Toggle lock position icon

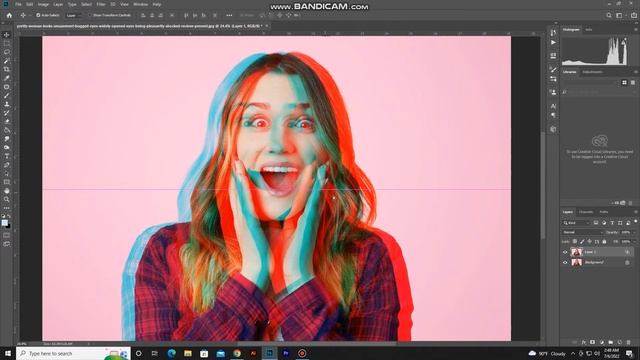(589, 242)
